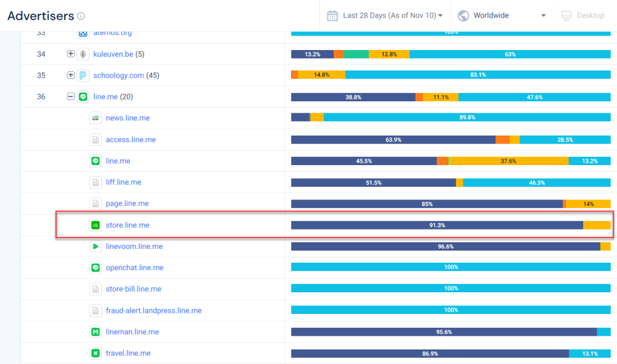Click the calendar icon in date filter
The height and width of the screenshot is (364, 617).
click(333, 16)
